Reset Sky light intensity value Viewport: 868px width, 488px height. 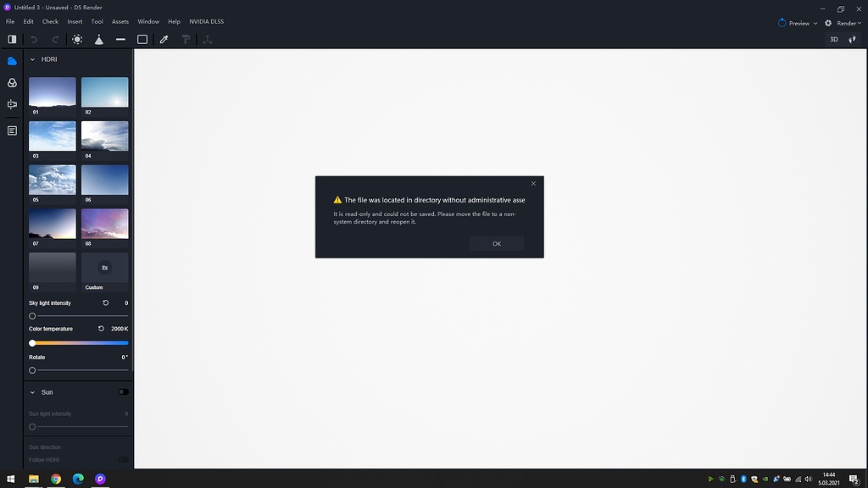pos(105,302)
